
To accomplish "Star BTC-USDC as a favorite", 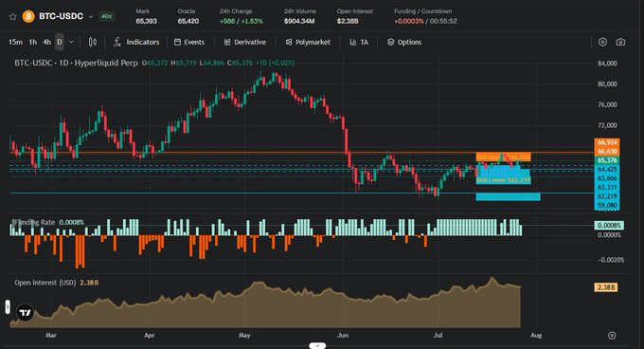I will coord(12,16).
